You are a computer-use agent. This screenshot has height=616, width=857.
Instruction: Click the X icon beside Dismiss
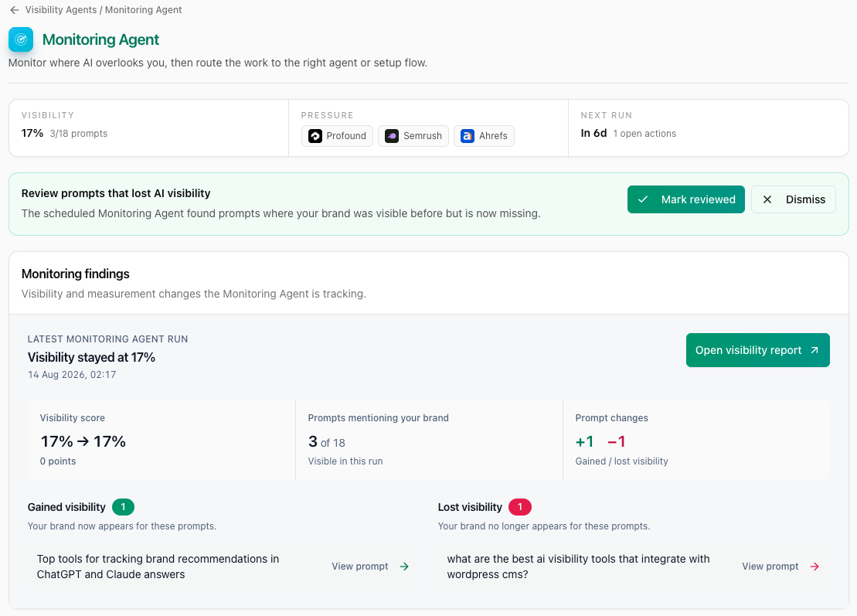[767, 199]
